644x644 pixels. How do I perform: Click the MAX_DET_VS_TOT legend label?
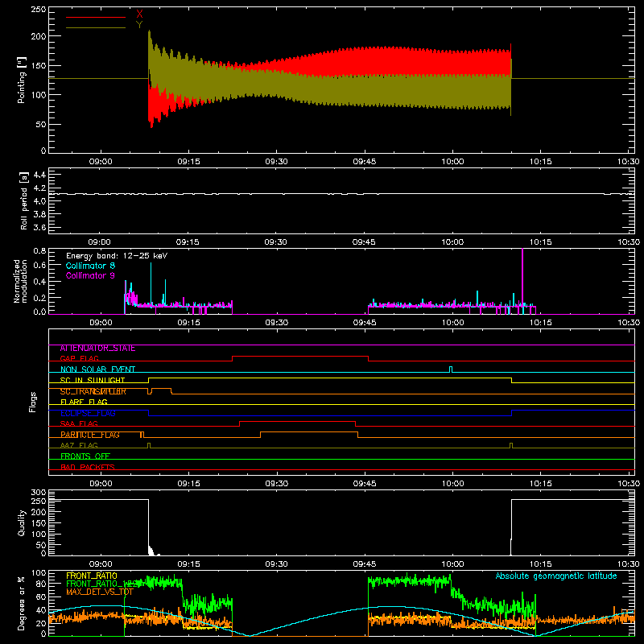(x=100, y=592)
